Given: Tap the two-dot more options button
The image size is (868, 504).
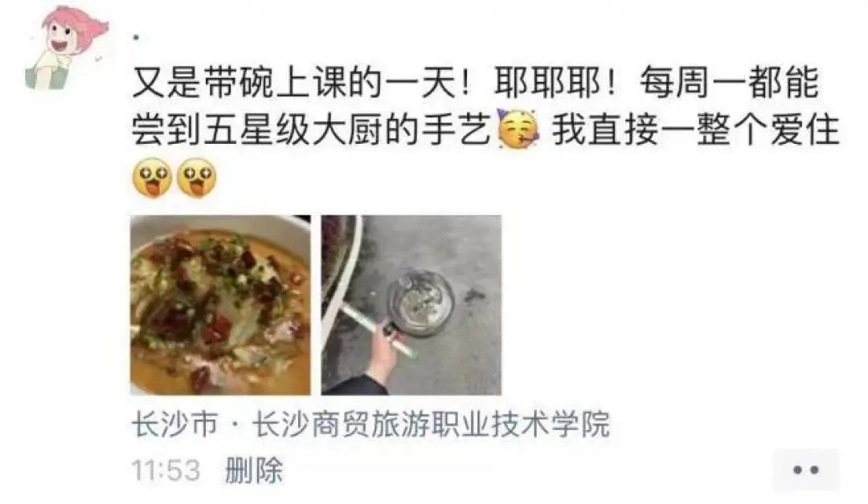Looking at the screenshot, I should coord(806,470).
